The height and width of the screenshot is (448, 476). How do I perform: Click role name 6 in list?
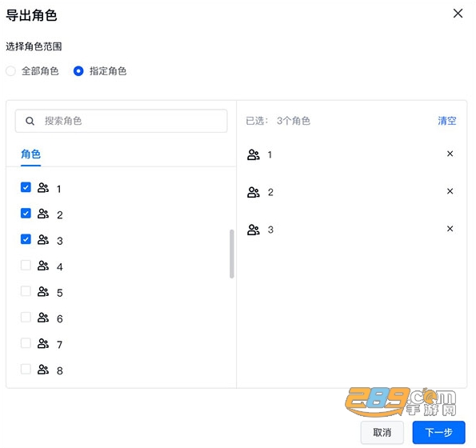coord(59,319)
